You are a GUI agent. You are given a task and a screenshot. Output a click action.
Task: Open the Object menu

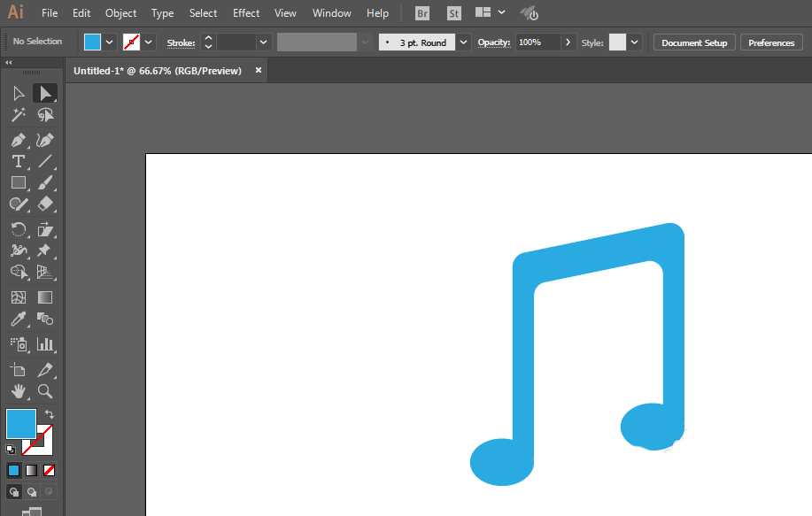point(120,12)
